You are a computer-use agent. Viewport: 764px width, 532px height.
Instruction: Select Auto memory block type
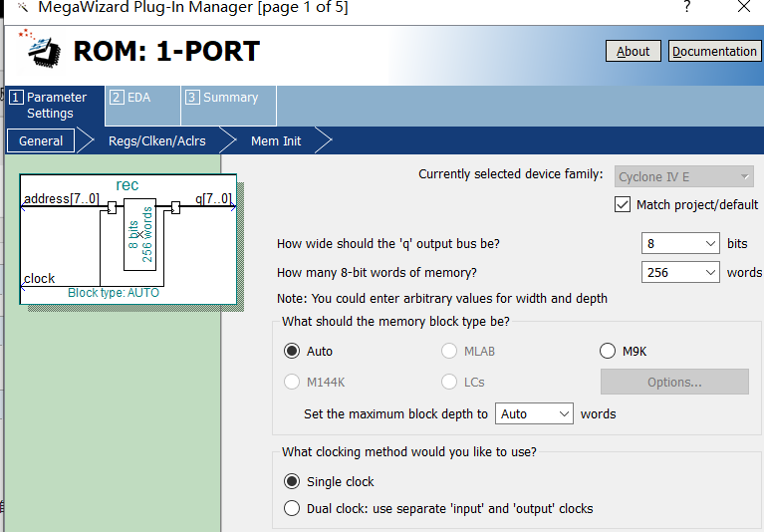[292, 352]
